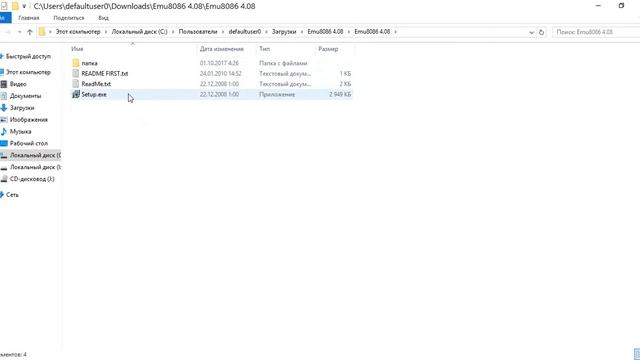The width and height of the screenshot is (640, 360).
Task: Click the folder icon in address bar
Action: pyautogui.click(x=42, y=32)
